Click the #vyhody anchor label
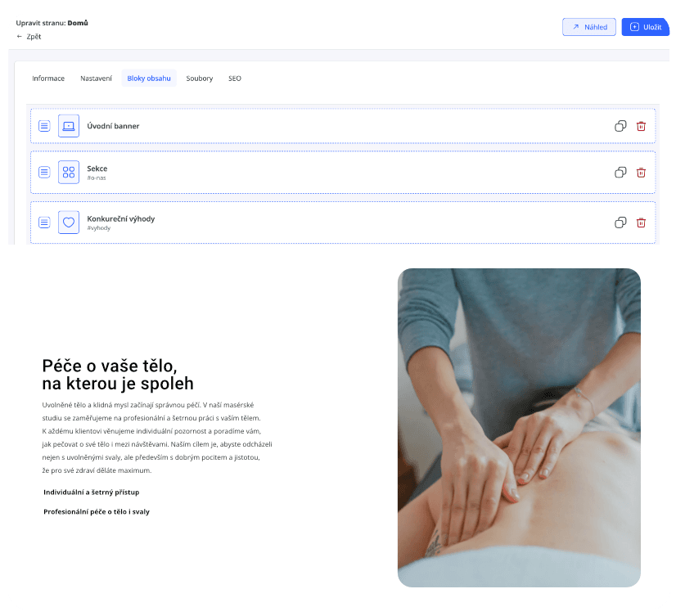Image resolution: width=676 pixels, height=616 pixels. pos(99,228)
